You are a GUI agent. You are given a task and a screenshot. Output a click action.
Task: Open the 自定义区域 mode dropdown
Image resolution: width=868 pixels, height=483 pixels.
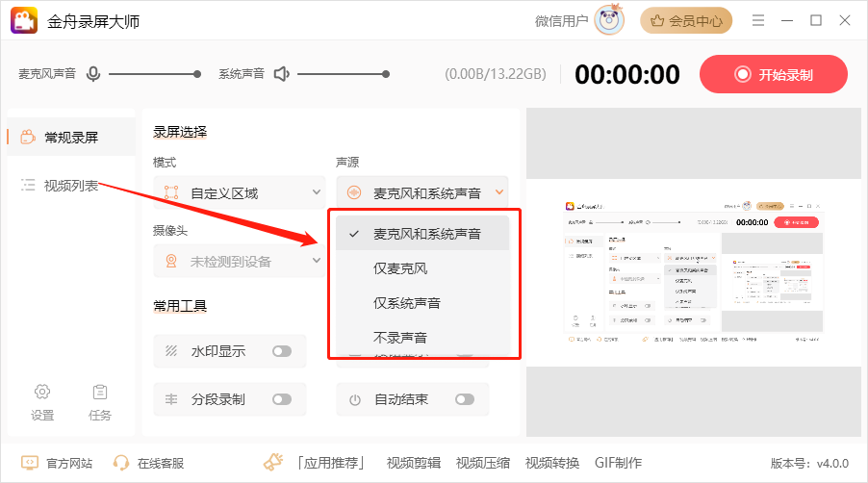tap(240, 192)
